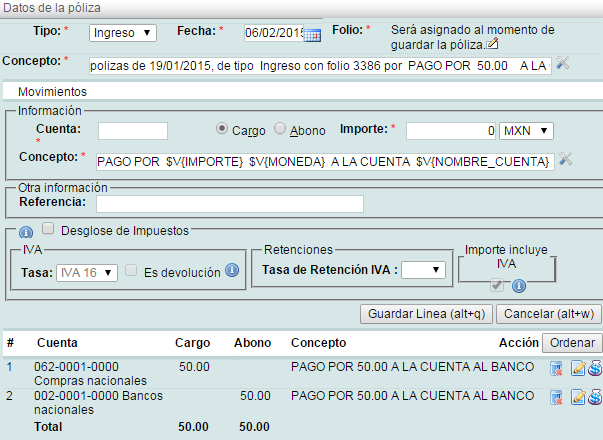603x440 pixels.
Task: Select the Cargo radio button
Action: tap(222, 129)
